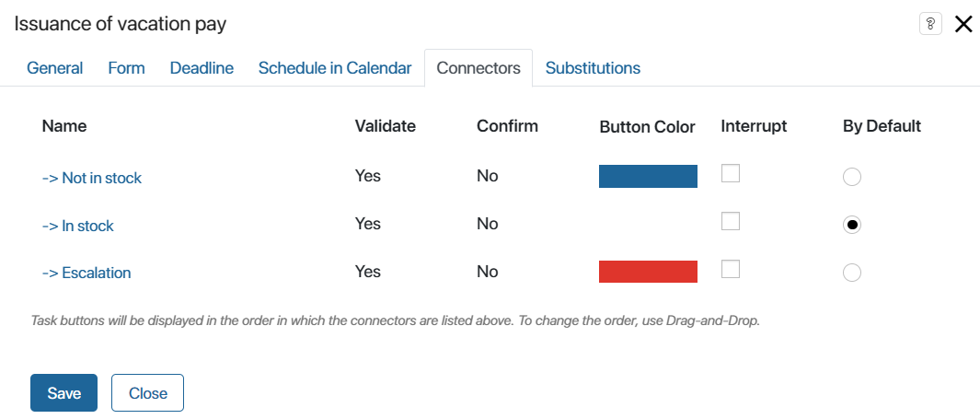Open the Form tab
This screenshot has height=419, width=980.
pyautogui.click(x=126, y=68)
